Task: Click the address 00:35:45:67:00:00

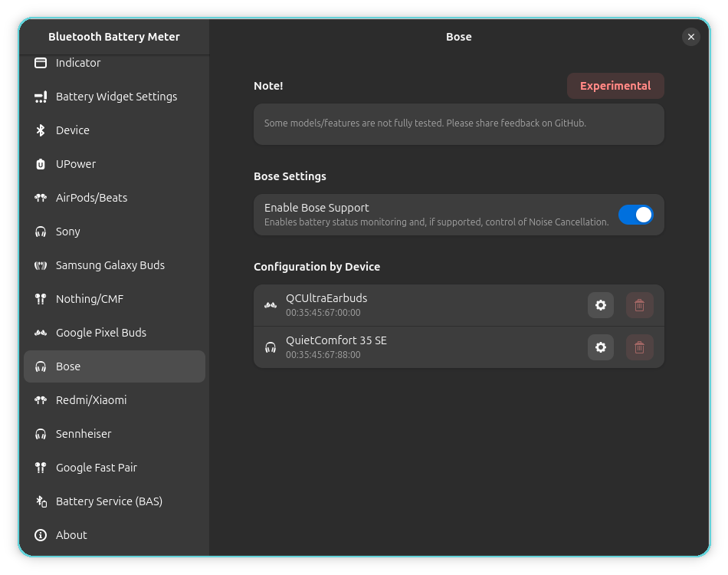Action: [x=323, y=313]
